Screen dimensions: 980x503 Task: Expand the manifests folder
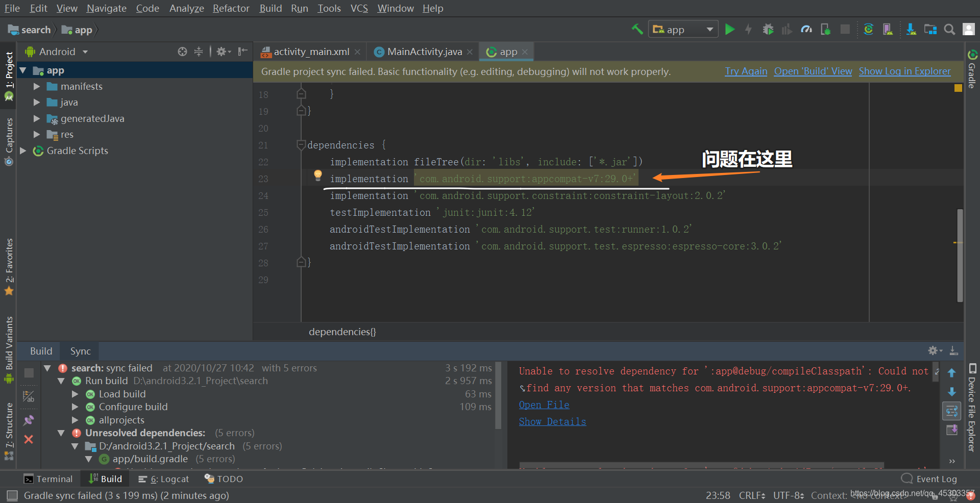click(x=36, y=86)
